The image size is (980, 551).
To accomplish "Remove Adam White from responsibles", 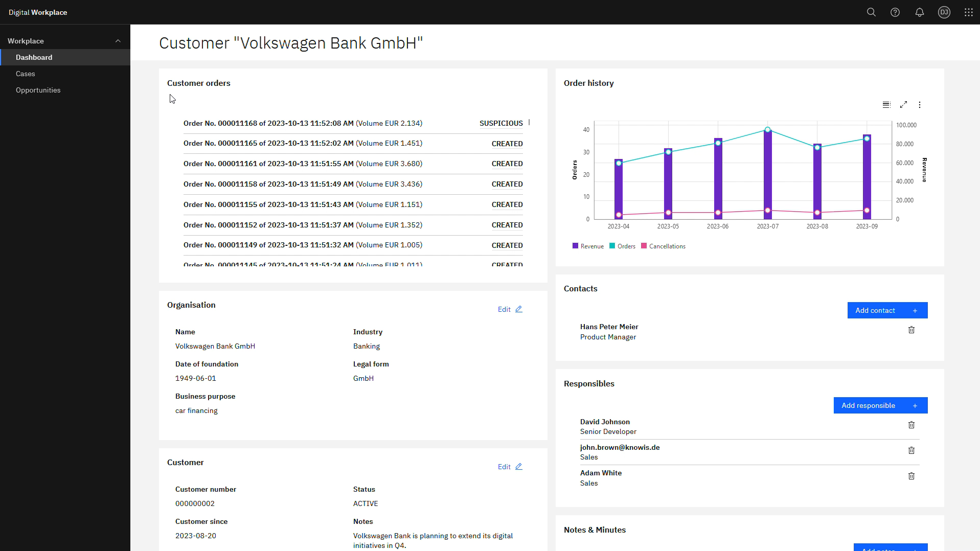I will coord(911,476).
